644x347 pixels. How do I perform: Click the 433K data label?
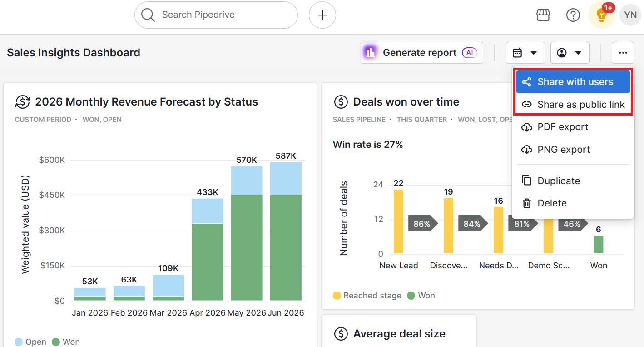[x=208, y=192]
